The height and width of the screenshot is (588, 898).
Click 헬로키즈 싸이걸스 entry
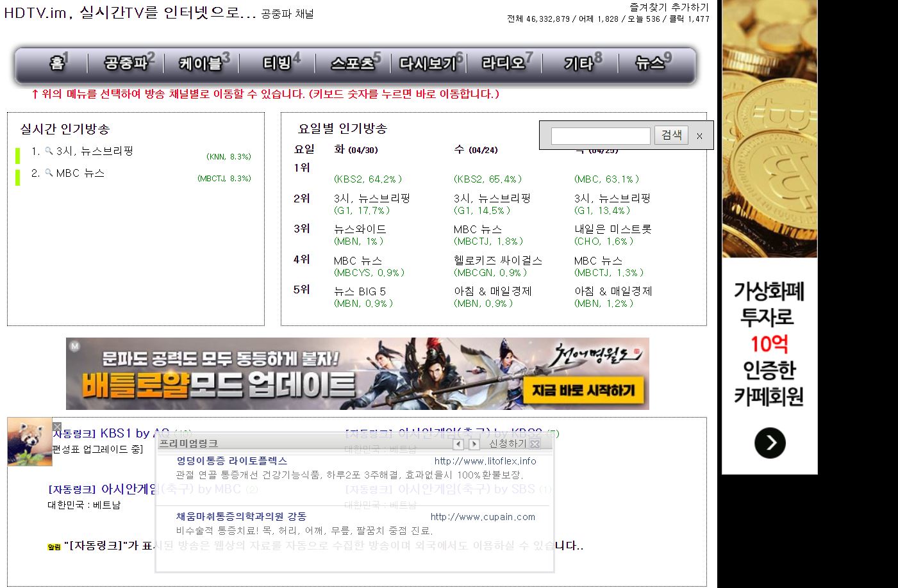497,260
